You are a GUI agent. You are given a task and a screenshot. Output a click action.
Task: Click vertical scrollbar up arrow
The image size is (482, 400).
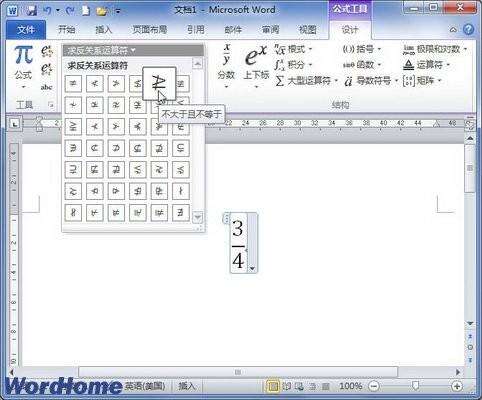coord(470,138)
